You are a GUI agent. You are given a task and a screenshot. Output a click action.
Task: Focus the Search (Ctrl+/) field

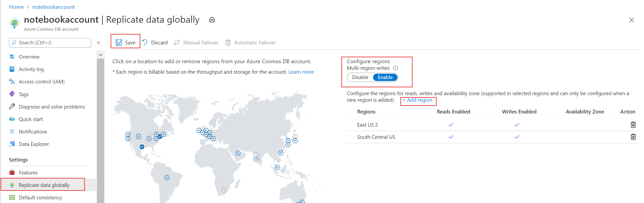(x=50, y=43)
